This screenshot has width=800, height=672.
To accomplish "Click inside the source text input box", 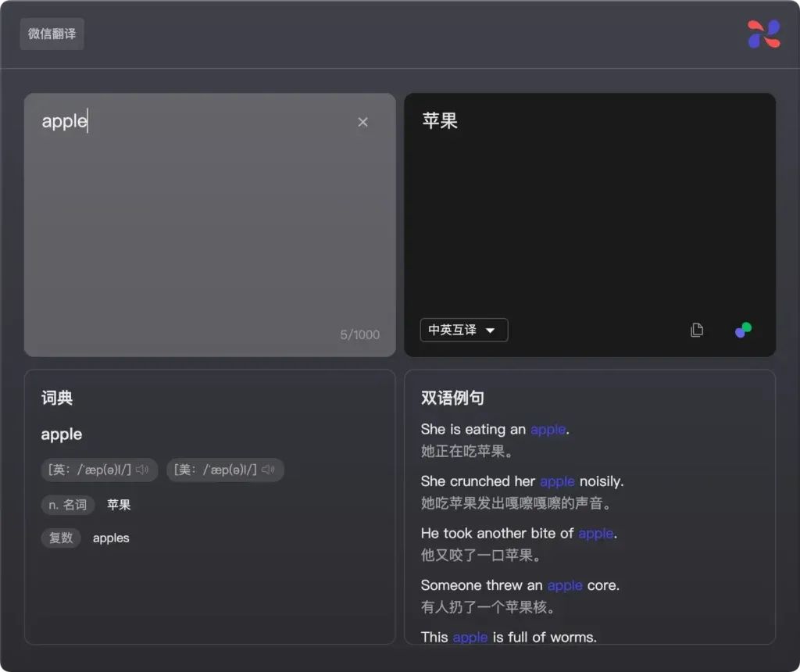I will coord(209,227).
